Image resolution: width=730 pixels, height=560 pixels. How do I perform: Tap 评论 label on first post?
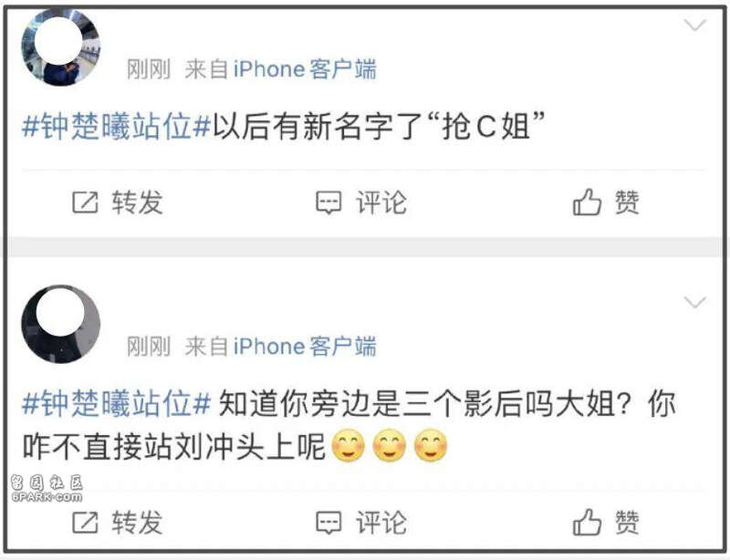click(381, 202)
